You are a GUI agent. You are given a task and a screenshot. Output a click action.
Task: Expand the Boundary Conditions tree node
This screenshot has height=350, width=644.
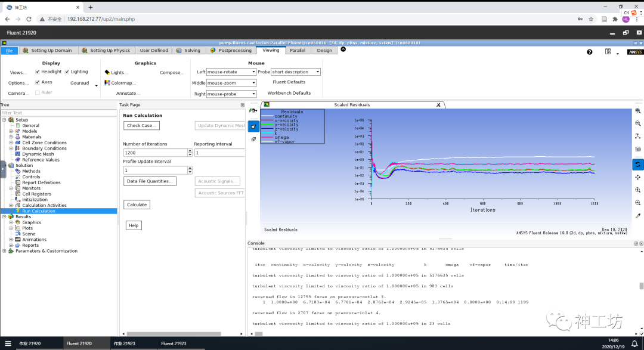pos(11,148)
